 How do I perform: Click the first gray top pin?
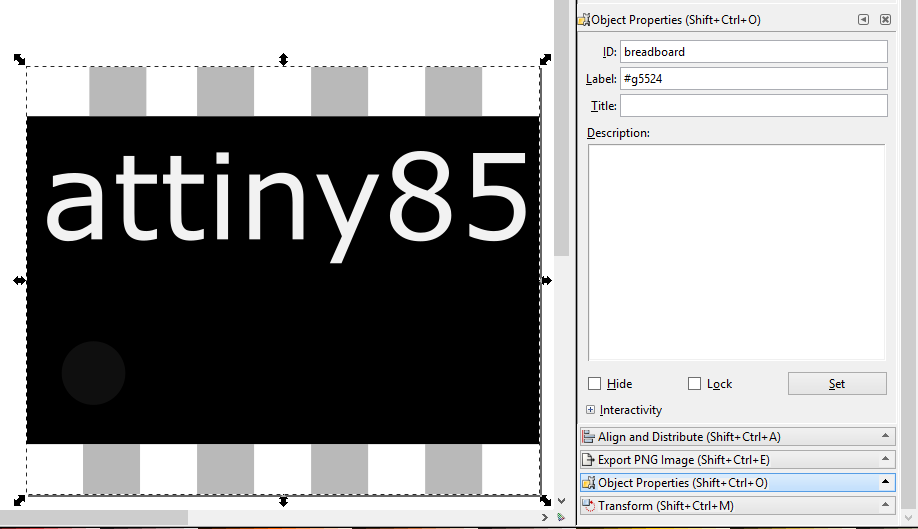pyautogui.click(x=118, y=91)
